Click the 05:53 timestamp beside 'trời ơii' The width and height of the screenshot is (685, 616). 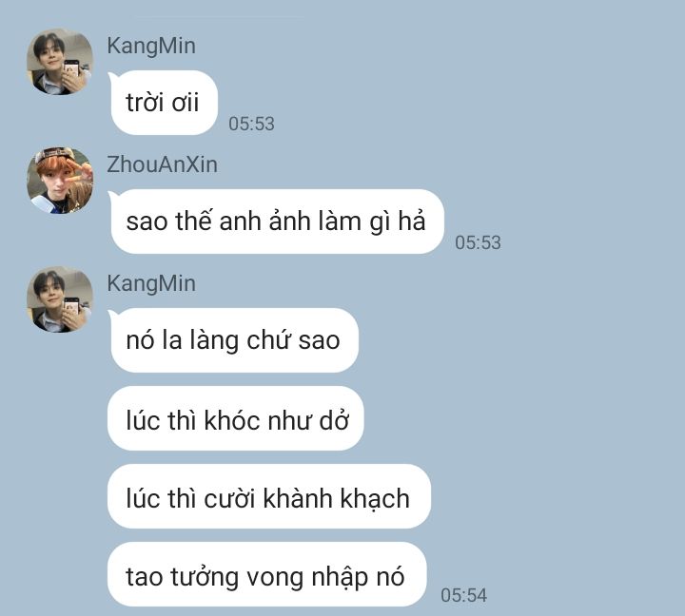tap(251, 124)
